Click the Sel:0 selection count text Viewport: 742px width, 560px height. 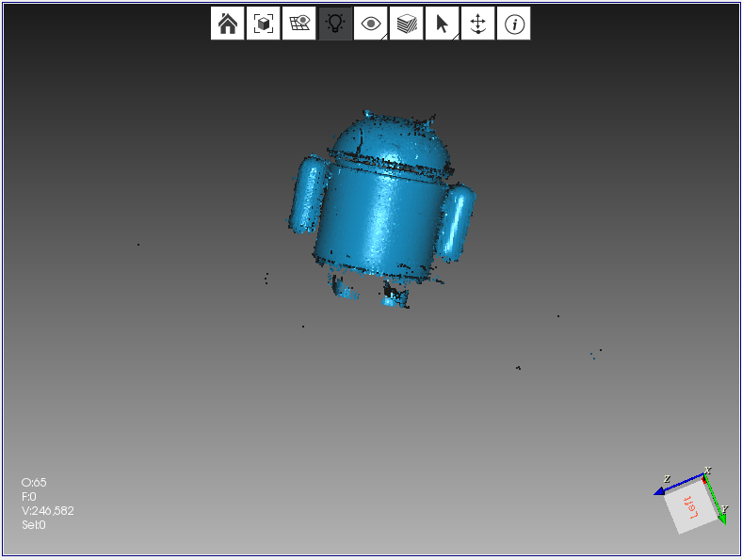click(34, 525)
